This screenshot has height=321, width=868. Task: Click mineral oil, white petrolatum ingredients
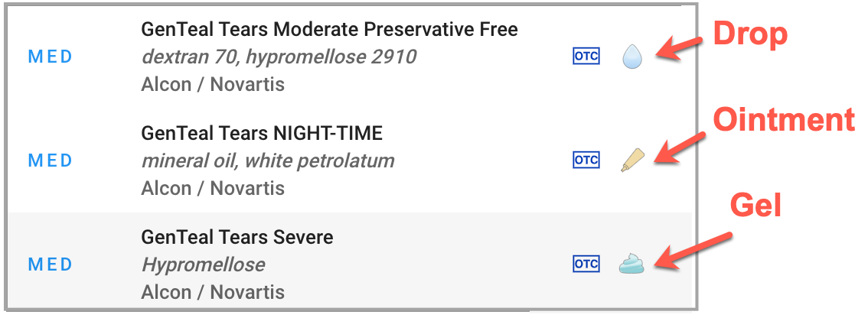click(268, 160)
